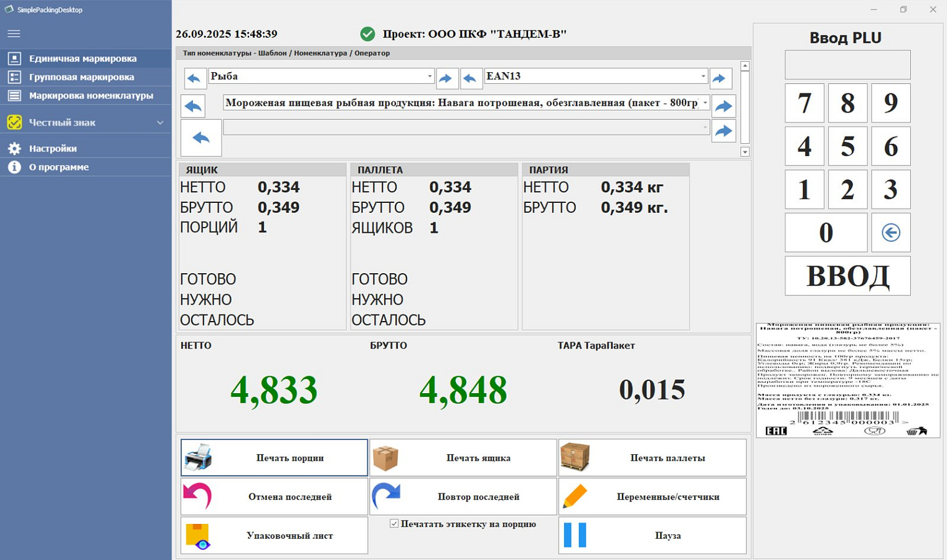Click the previous arrow before Рыба dropdown
Image resolution: width=947 pixels, height=560 pixels.
tap(194, 78)
